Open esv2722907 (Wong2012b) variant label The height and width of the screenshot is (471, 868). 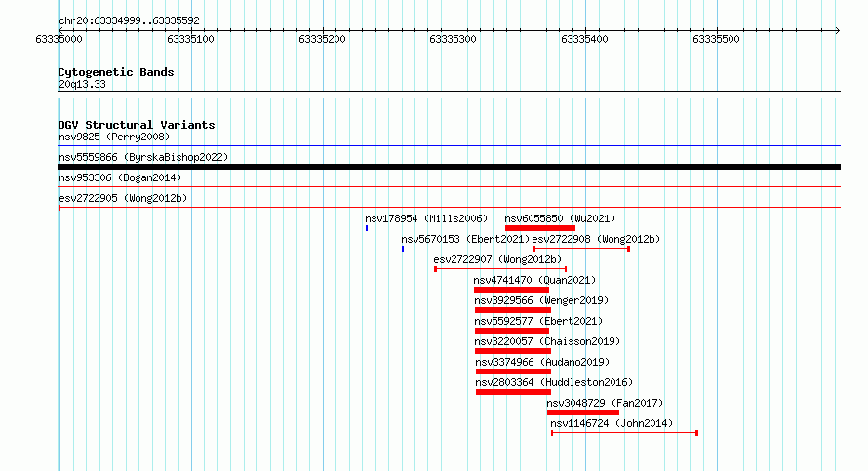click(497, 259)
